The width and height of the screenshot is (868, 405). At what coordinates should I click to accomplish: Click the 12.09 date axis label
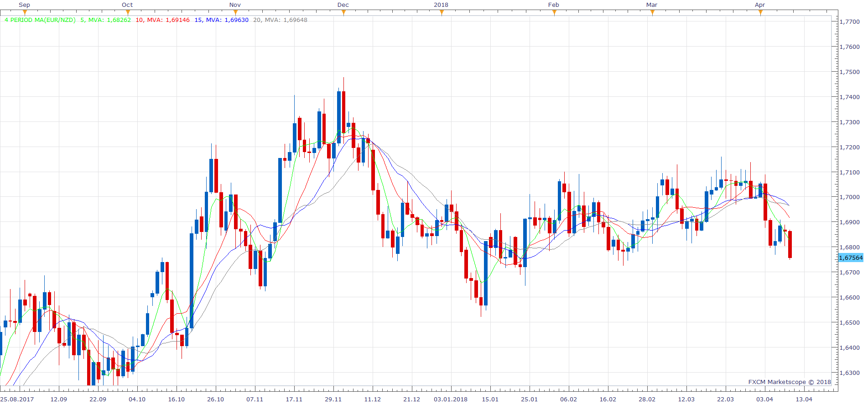pos(58,399)
